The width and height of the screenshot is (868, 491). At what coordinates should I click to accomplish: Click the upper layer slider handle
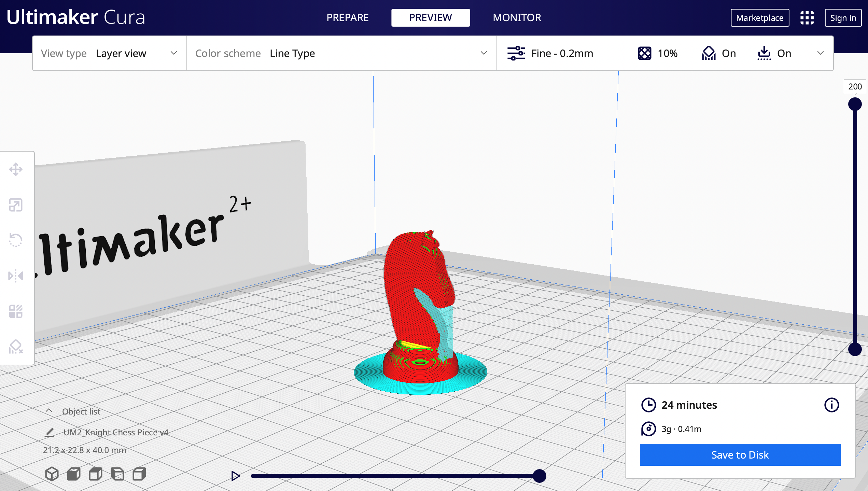coord(855,104)
